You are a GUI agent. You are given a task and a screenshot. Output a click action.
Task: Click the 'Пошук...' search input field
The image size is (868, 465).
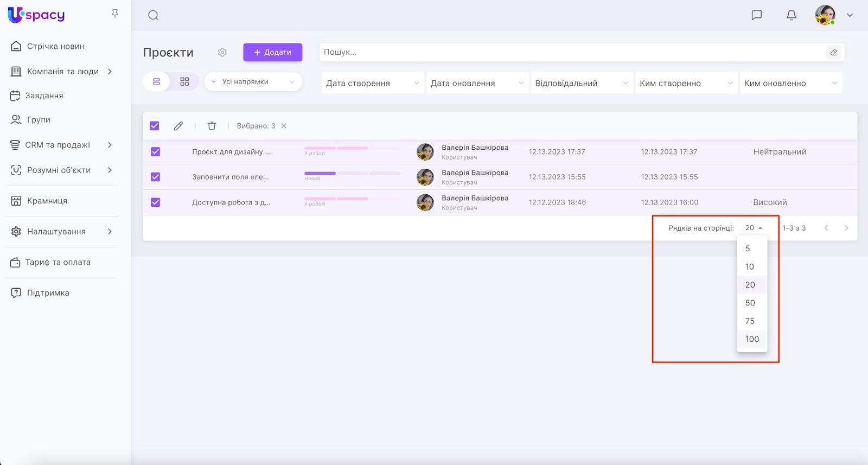570,53
